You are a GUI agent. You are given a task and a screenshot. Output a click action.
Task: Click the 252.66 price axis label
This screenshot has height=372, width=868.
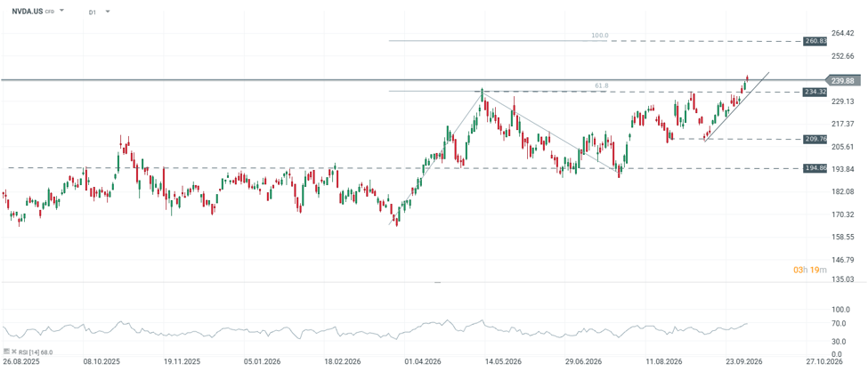[843, 56]
